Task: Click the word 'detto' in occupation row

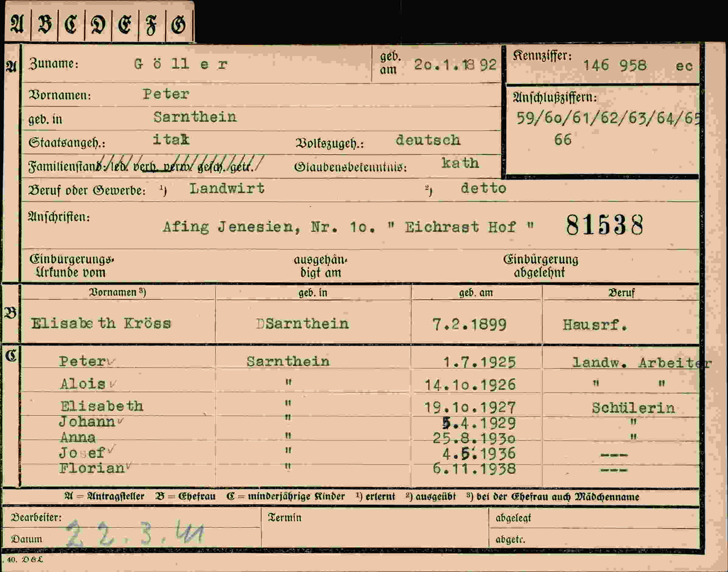Action: tap(483, 188)
